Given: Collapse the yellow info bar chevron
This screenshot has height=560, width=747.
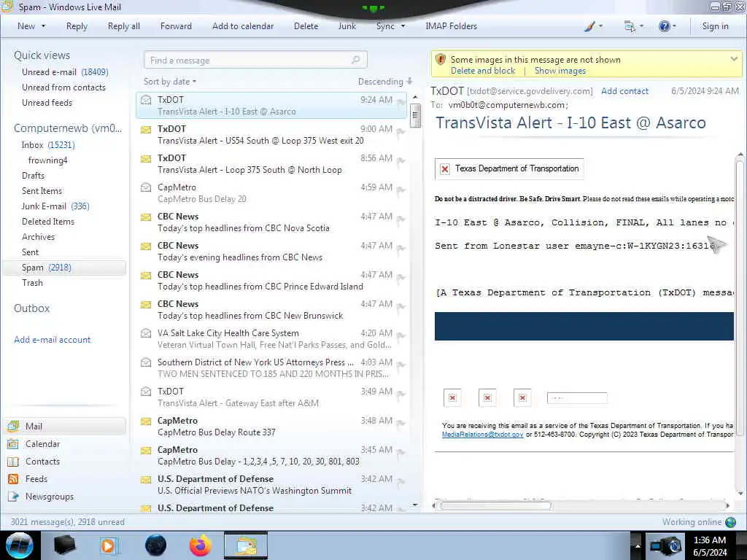Looking at the screenshot, I should tap(734, 59).
